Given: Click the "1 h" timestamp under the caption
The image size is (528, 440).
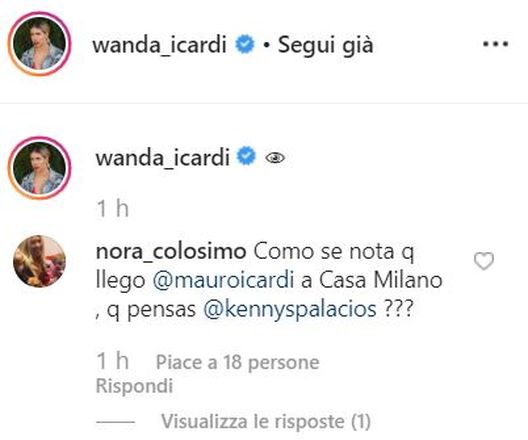Looking at the screenshot, I should [x=113, y=208].
